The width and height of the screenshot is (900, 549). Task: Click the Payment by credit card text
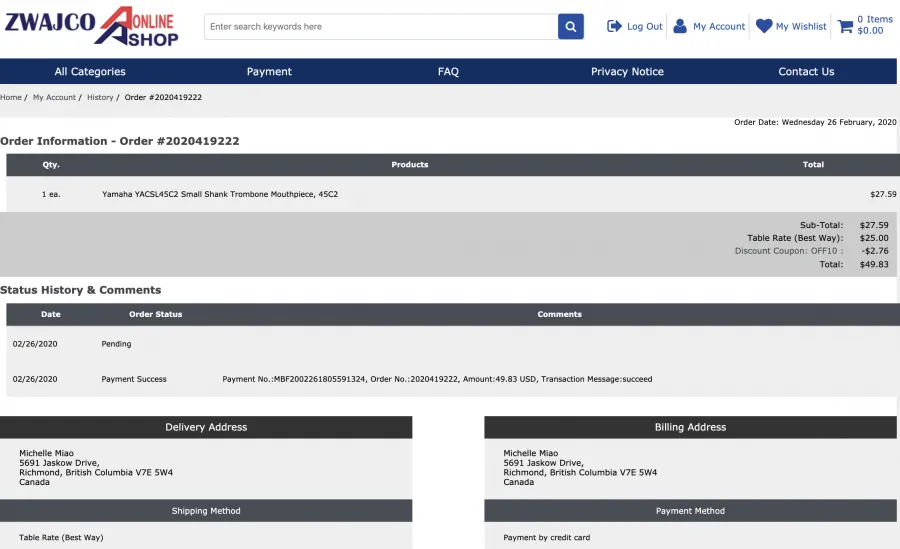click(x=546, y=538)
